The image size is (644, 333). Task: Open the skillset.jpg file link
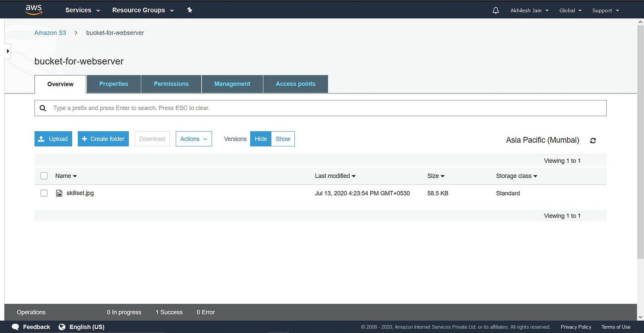80,193
